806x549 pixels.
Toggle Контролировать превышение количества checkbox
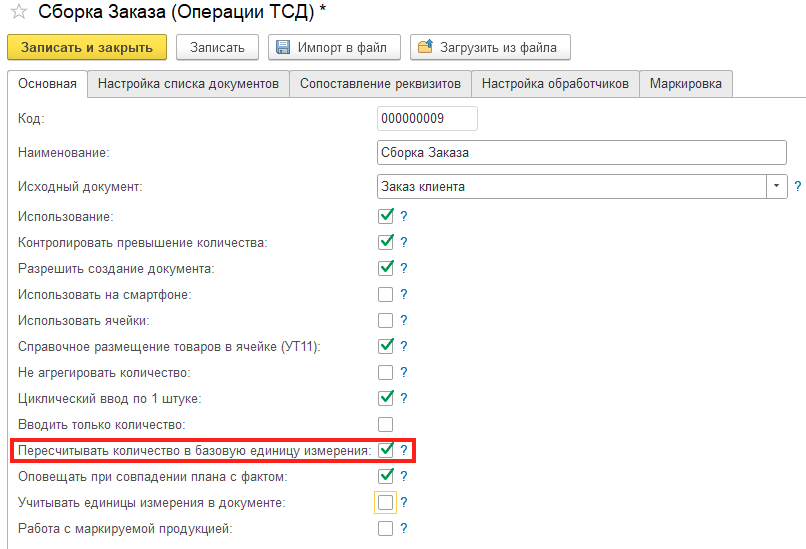point(386,242)
